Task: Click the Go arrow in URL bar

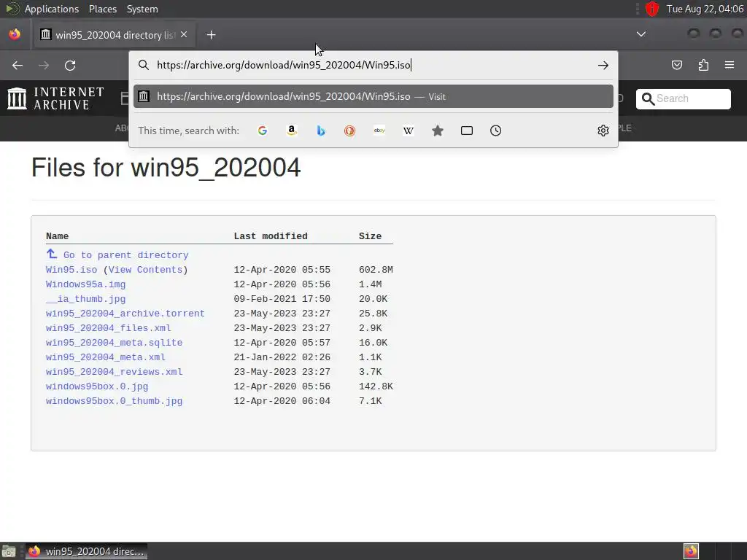Action: tap(603, 65)
